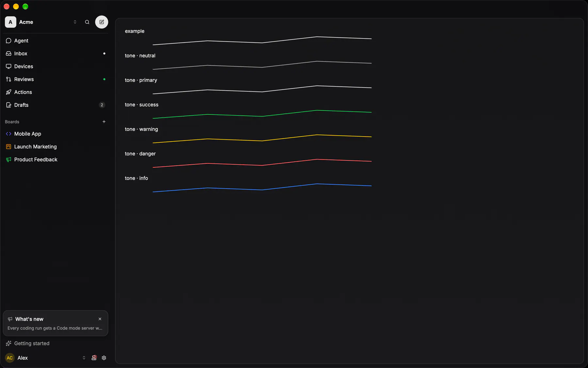
Task: Click the red agent status icon
Action: tap(94, 358)
